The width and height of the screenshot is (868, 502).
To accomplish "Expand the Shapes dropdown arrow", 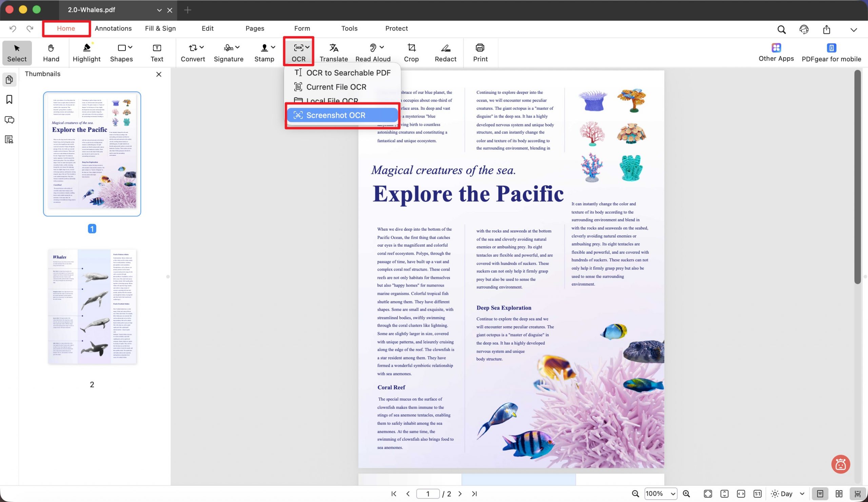I will click(130, 47).
